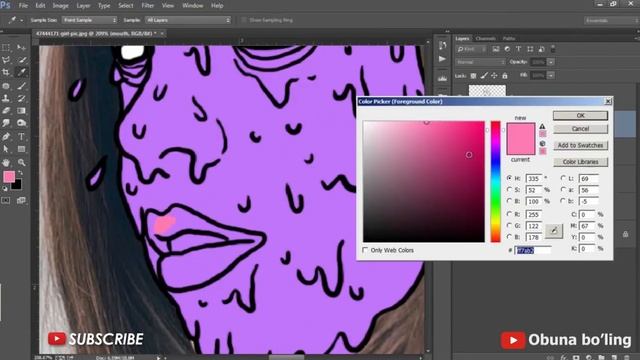Check Only Web Colors checkbox
Viewport: 640px width, 360px height.
[x=365, y=250]
